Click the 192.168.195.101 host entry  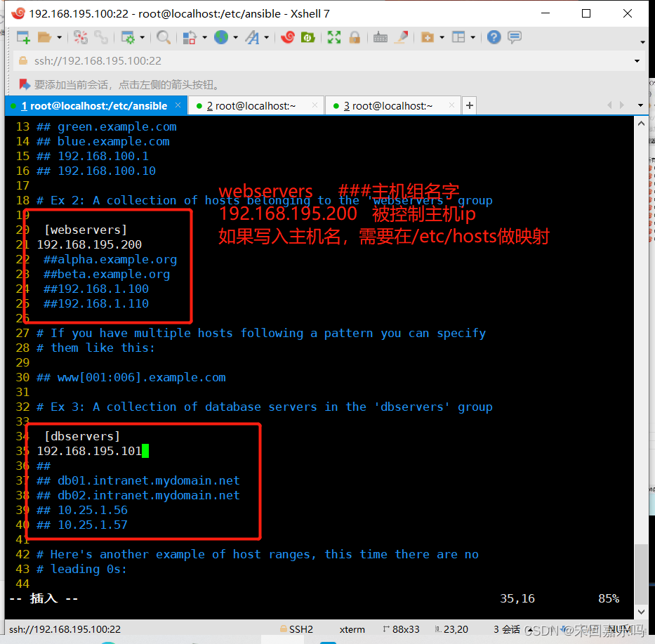(x=89, y=451)
